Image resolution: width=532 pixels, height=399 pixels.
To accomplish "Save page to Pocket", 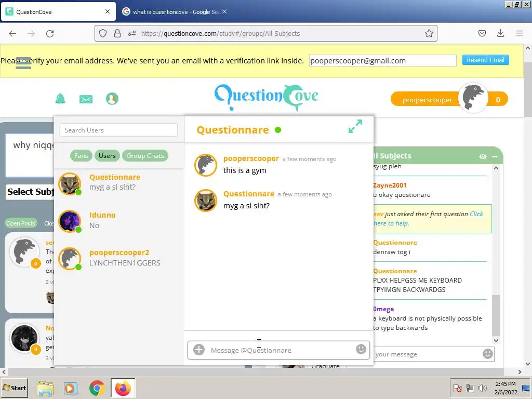I will (x=482, y=33).
